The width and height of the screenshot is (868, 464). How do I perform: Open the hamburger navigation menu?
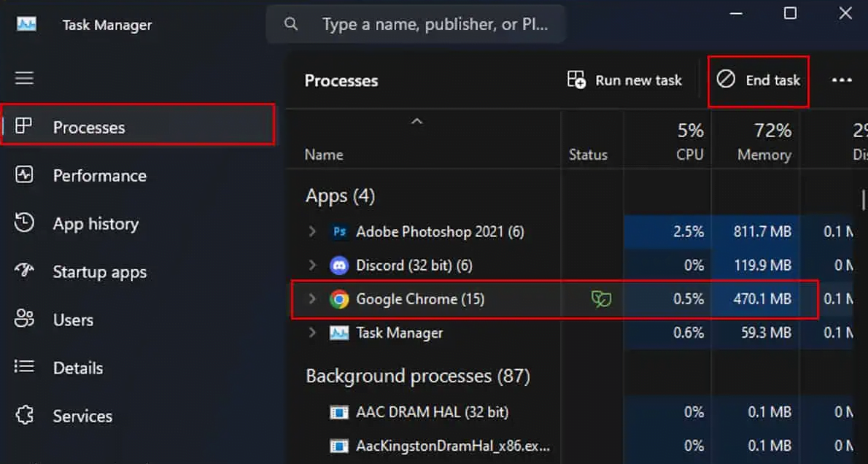24,78
